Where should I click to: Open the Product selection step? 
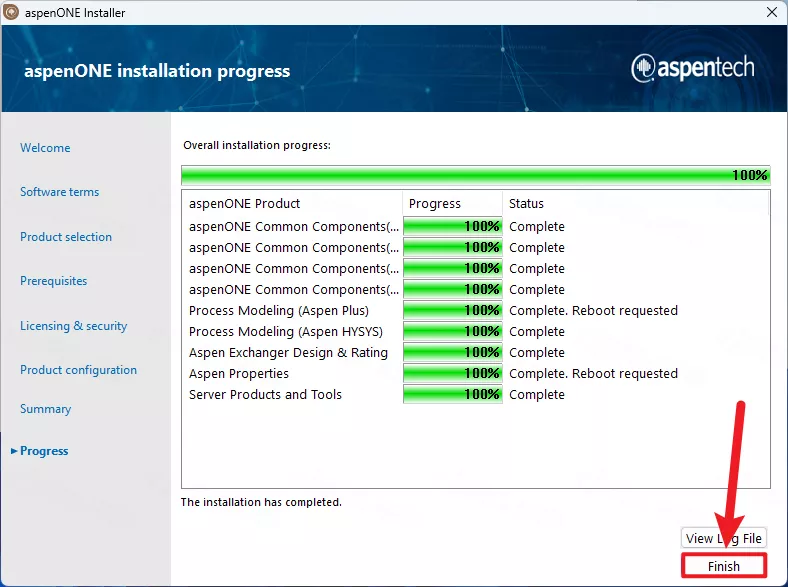[x=66, y=237]
